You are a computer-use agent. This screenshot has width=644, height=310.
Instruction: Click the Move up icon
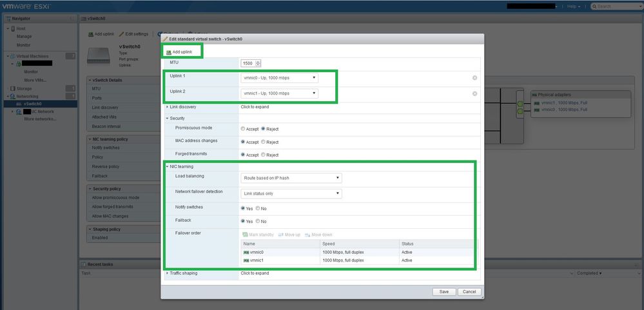pos(281,235)
